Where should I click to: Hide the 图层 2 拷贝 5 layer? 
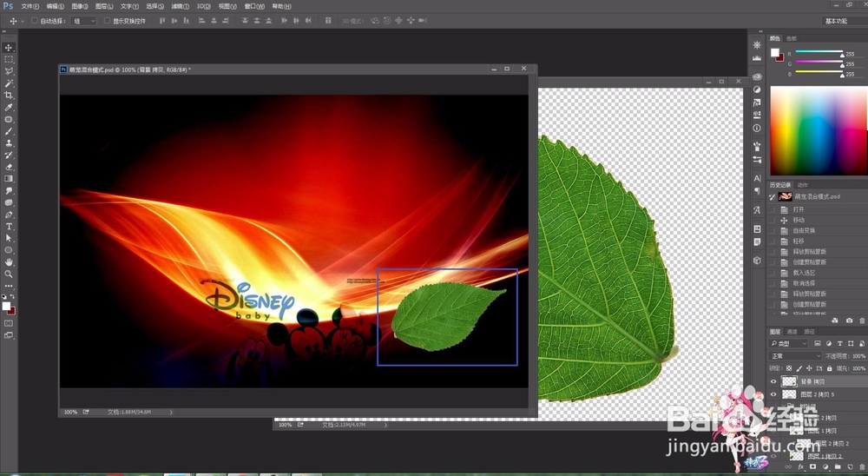point(773,394)
